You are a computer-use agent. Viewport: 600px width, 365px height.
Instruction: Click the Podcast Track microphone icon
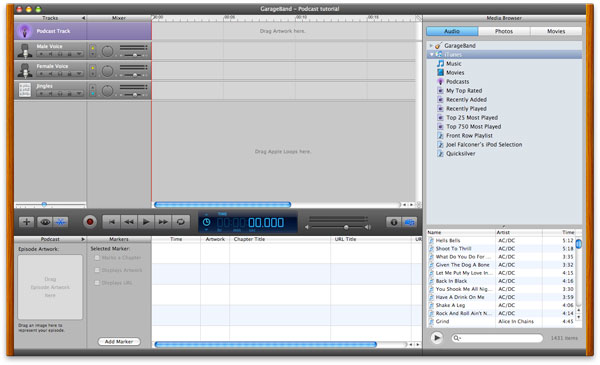(x=25, y=31)
